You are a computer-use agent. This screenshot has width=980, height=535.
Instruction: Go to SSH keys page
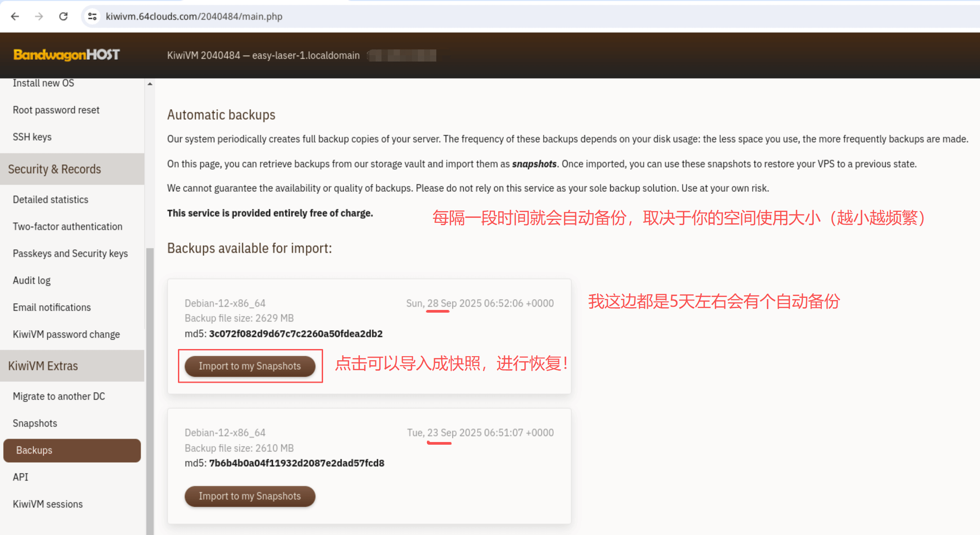click(32, 137)
